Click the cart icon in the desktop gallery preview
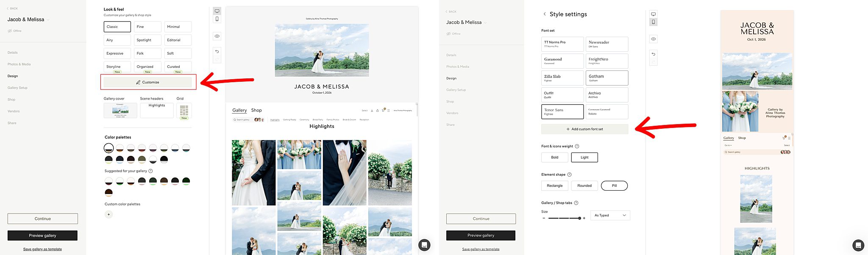Viewport: 868px width, 255px height. (x=383, y=111)
